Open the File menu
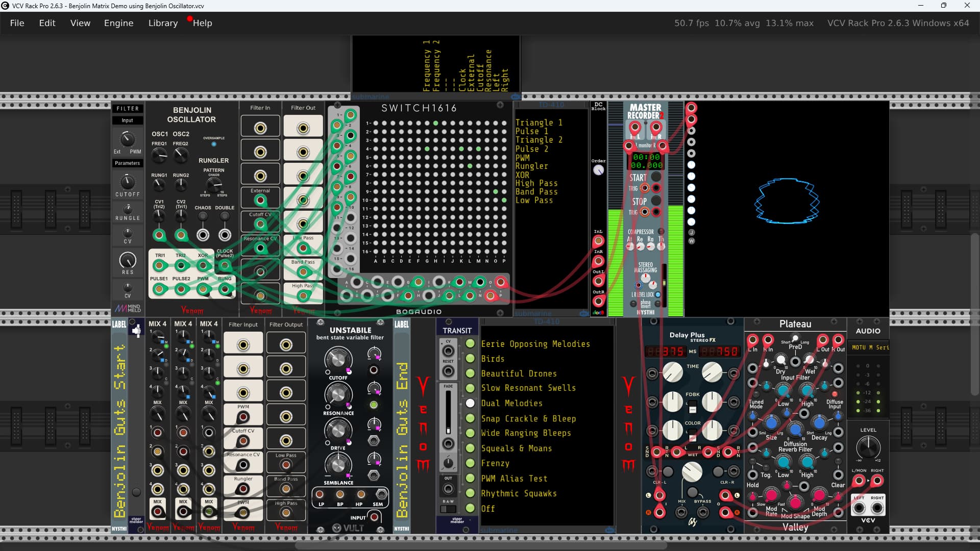This screenshot has height=551, width=980. tap(17, 23)
